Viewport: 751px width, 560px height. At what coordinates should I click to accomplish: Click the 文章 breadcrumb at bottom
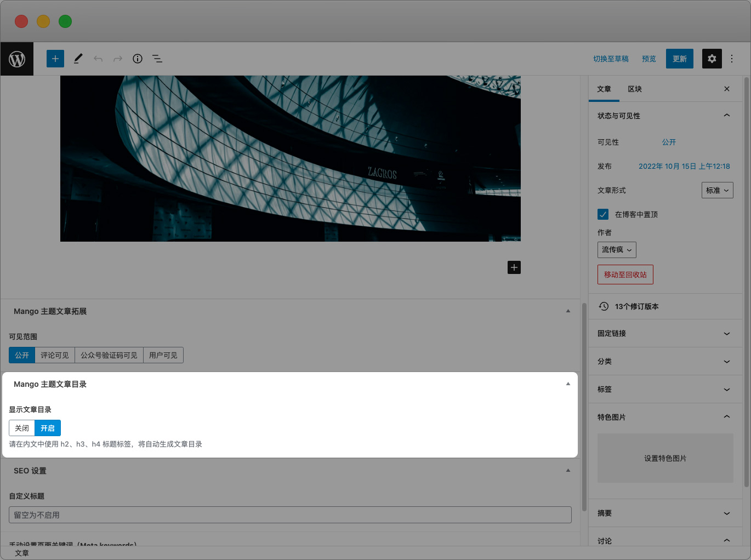click(22, 553)
